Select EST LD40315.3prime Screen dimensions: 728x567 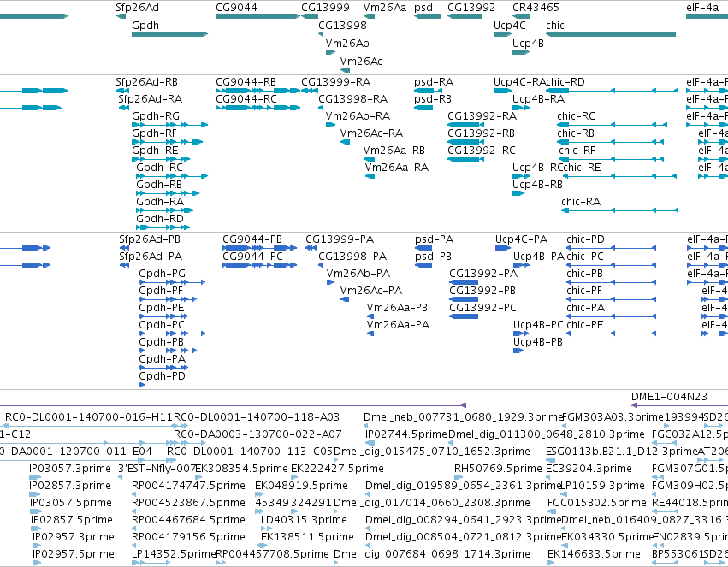(304, 520)
